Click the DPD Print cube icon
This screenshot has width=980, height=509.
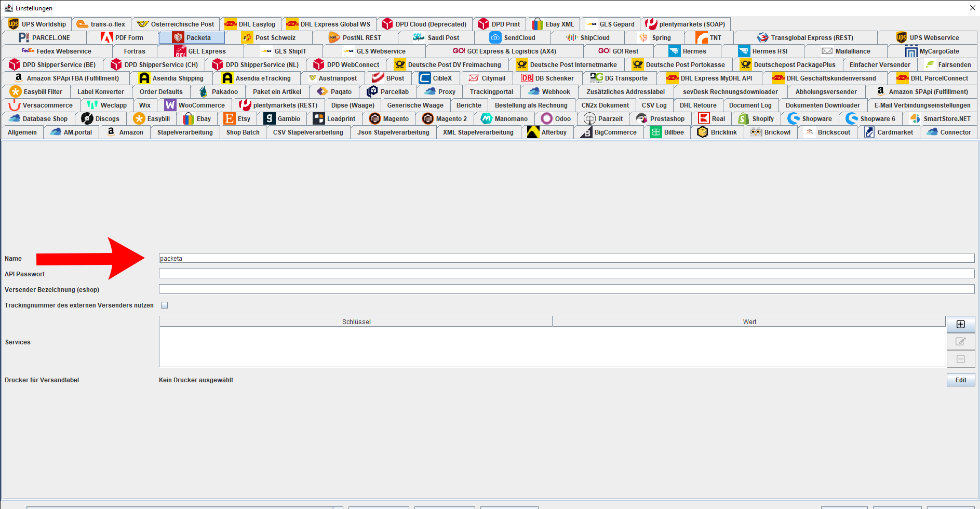[x=484, y=24]
